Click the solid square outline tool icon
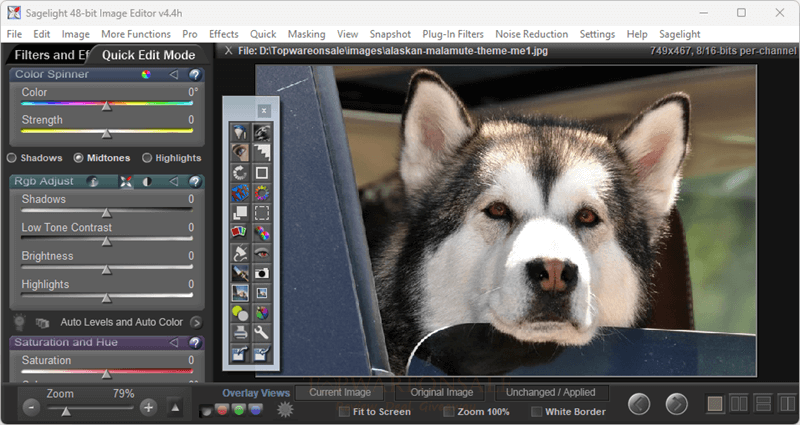 click(x=261, y=172)
